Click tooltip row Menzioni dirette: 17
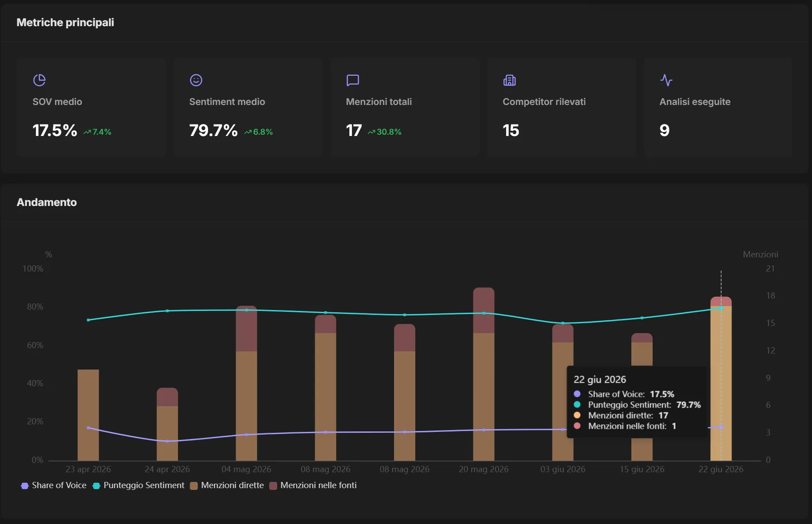 tap(621, 415)
